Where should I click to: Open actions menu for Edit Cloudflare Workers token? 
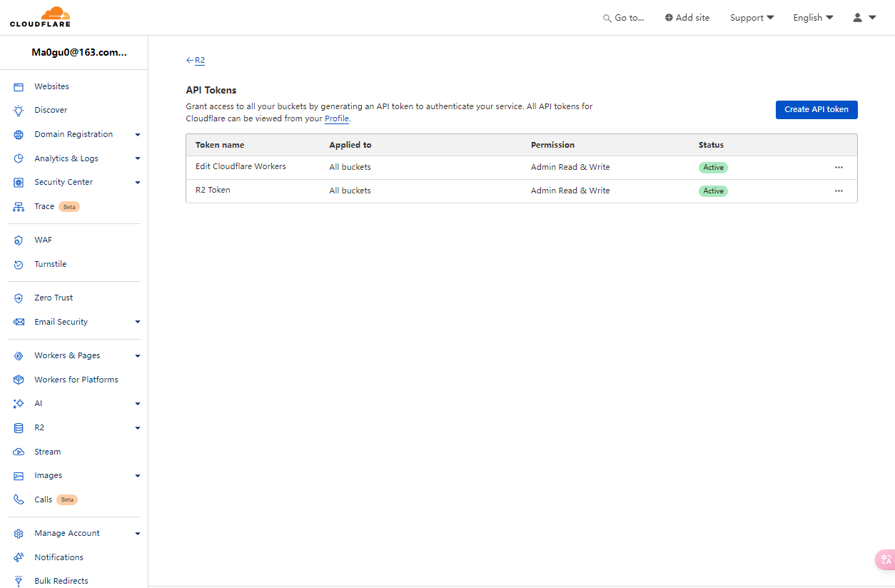click(839, 168)
